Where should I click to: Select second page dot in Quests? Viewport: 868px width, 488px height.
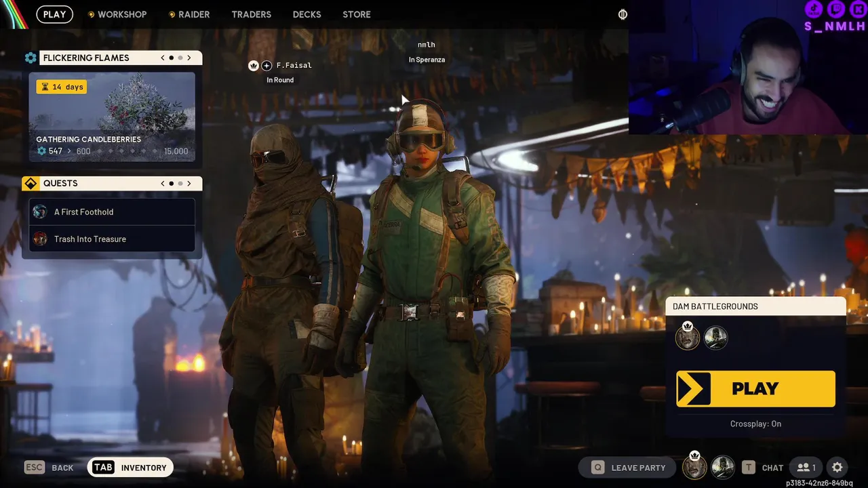pos(180,184)
